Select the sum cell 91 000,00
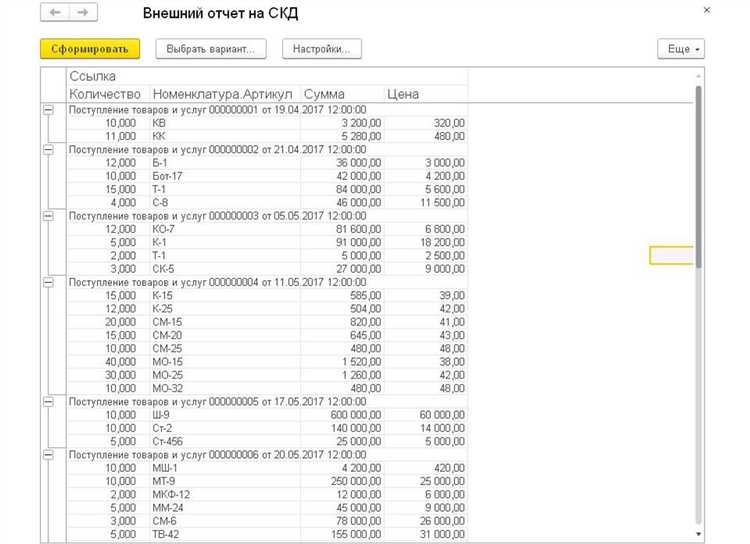The width and height of the screenshot is (750, 544). tap(342, 243)
